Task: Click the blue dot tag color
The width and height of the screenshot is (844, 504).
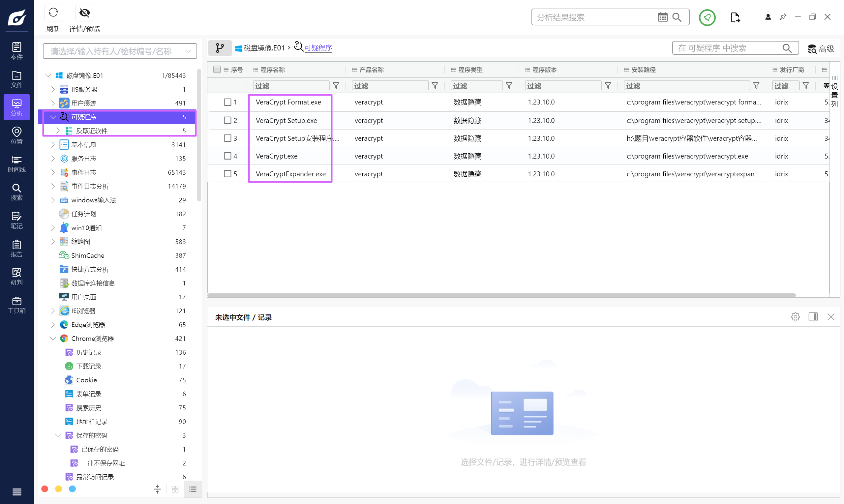Action: [72, 489]
